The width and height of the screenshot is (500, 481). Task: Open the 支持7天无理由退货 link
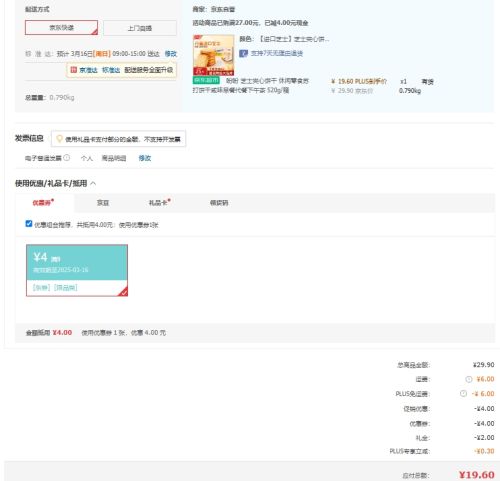[x=277, y=53]
